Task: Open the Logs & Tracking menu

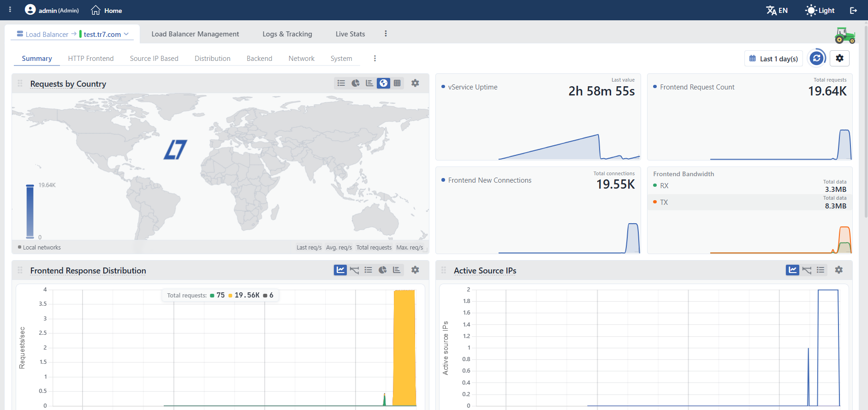Action: [287, 34]
